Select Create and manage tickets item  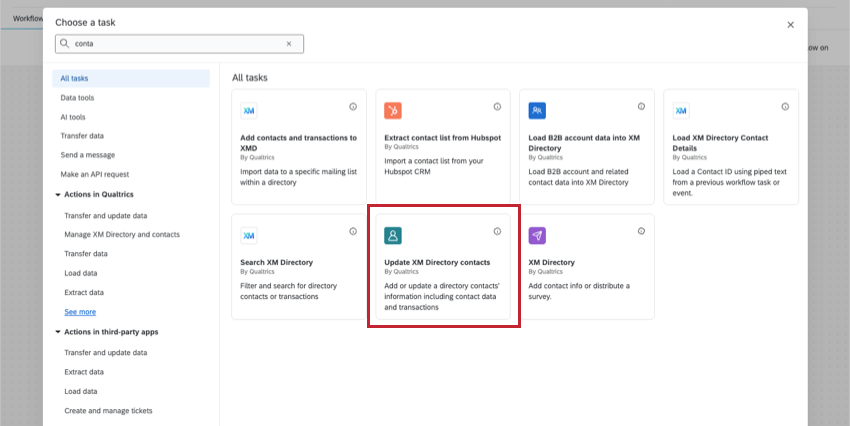(108, 411)
